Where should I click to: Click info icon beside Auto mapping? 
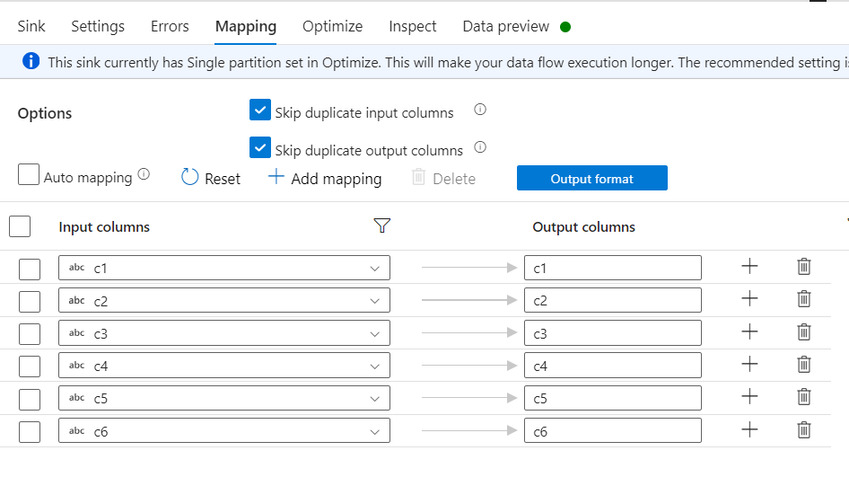143,174
